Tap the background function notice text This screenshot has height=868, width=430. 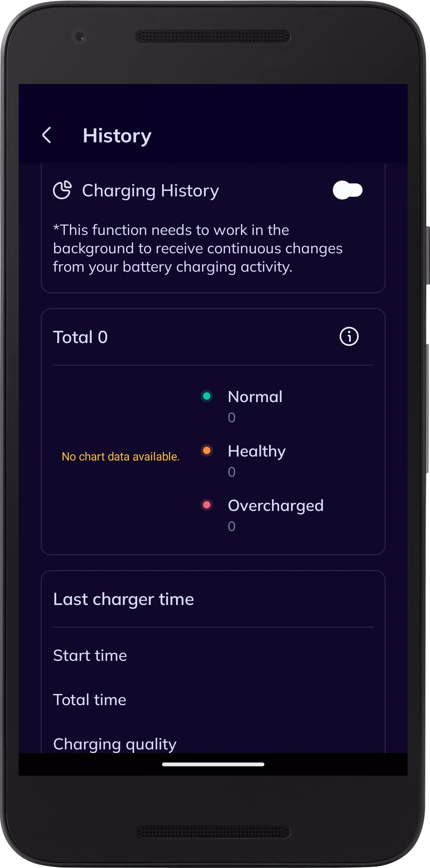tap(198, 248)
